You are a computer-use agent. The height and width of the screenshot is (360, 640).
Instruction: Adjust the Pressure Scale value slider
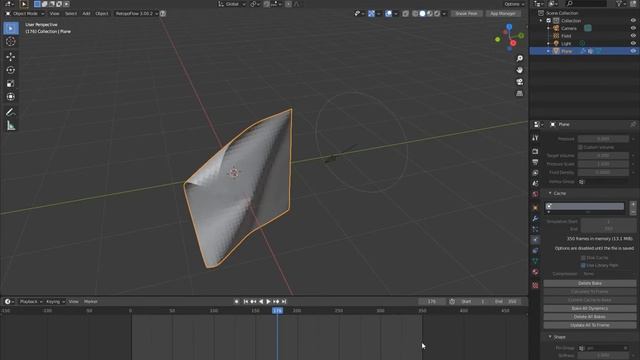click(x=603, y=164)
